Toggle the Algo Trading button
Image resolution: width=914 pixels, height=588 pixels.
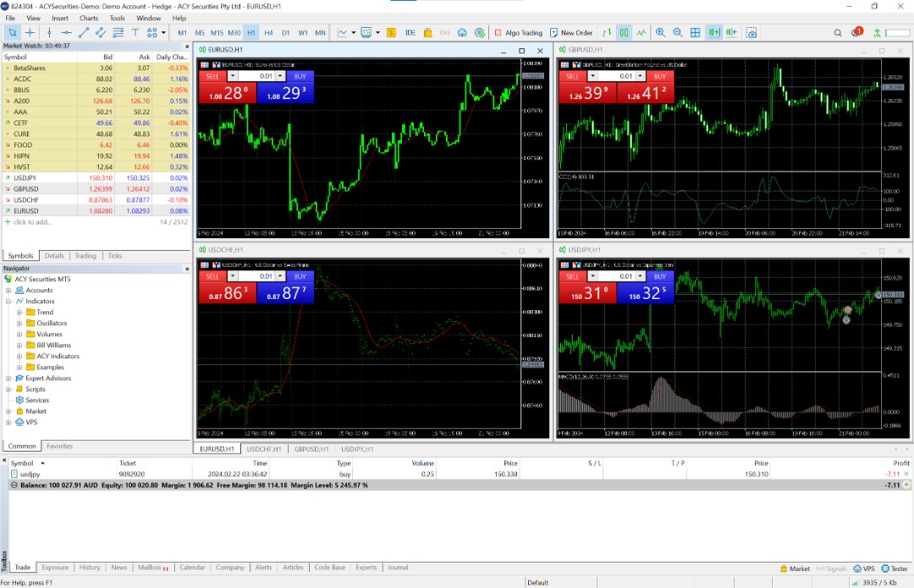pos(518,33)
